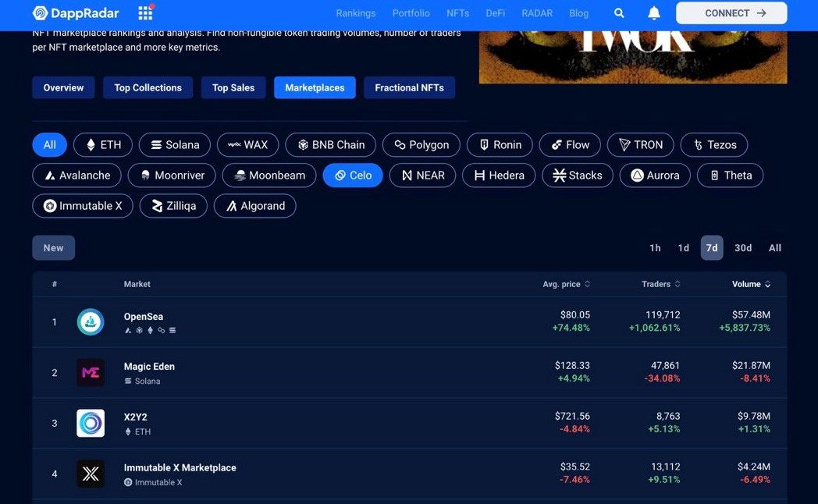818x504 pixels.
Task: Open the NFTs navigation item
Action: pos(457,13)
